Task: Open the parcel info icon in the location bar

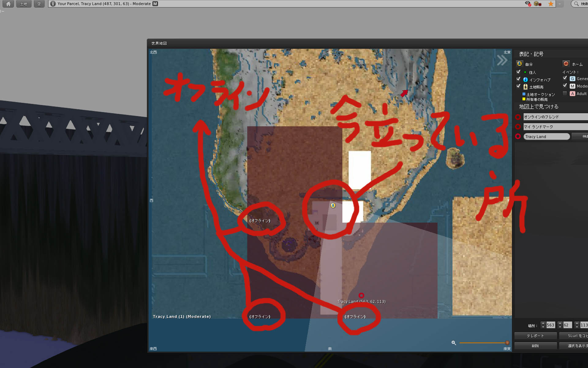Action: (53, 4)
